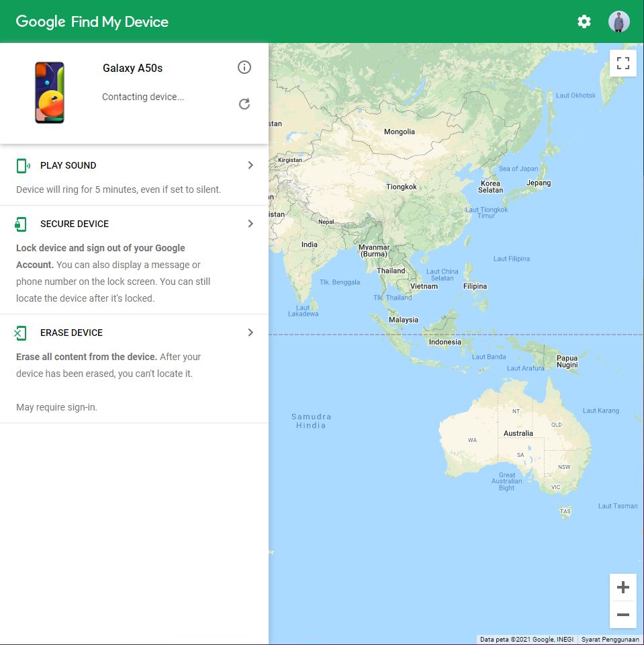Click Mongolia label on the map

click(x=400, y=132)
